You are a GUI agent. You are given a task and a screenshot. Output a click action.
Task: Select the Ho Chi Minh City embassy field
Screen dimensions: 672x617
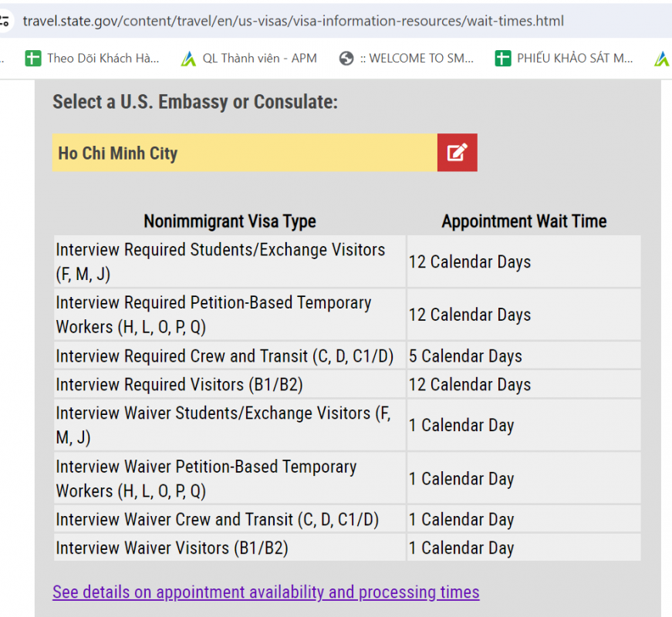tap(245, 153)
